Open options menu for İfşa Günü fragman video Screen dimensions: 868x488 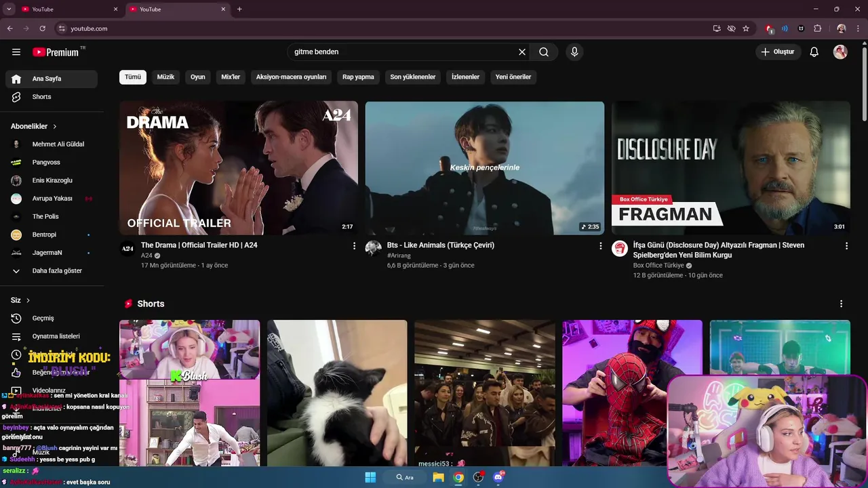click(846, 246)
